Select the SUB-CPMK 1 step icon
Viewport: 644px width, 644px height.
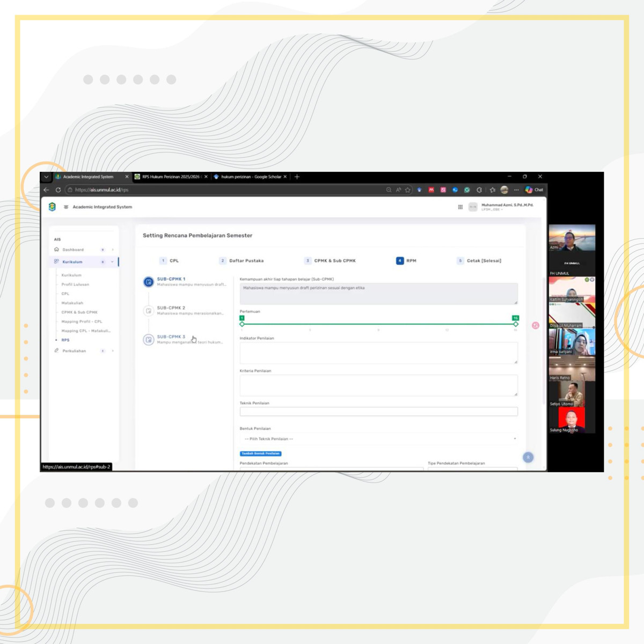click(149, 282)
